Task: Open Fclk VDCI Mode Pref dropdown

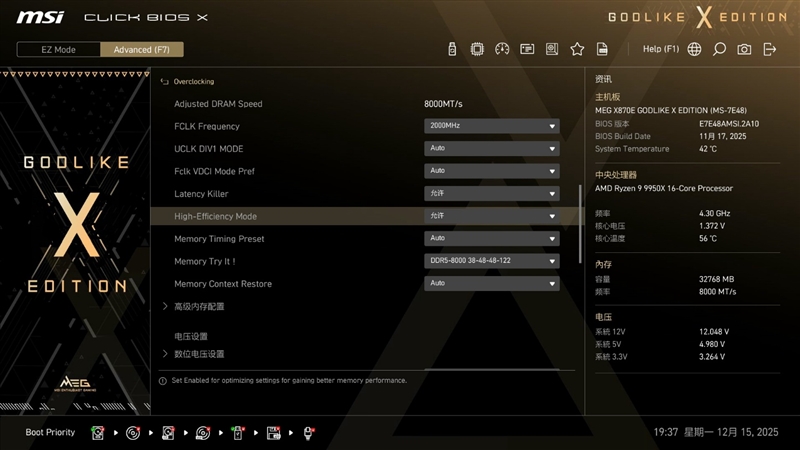Action: (x=491, y=171)
